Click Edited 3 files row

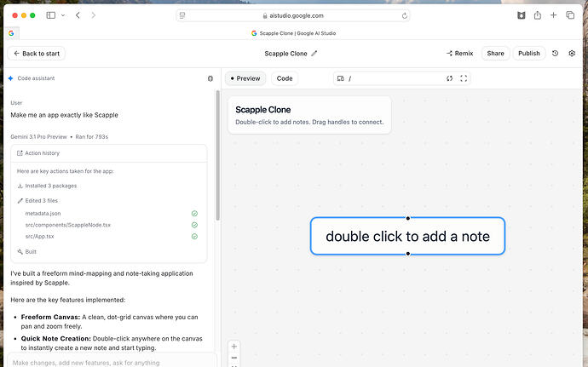click(37, 201)
